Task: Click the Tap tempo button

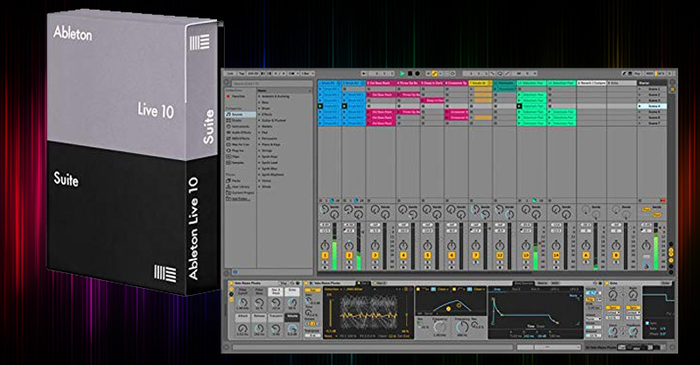Action: [241, 73]
